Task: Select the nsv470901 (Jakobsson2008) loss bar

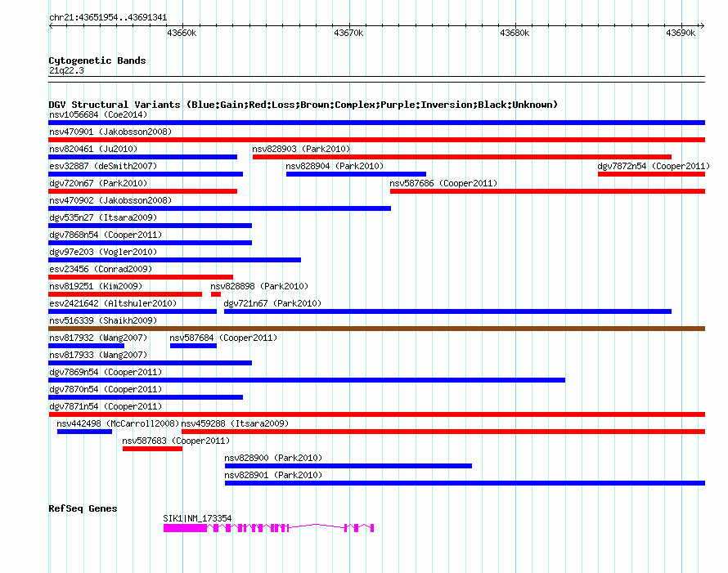Action: tap(376, 140)
